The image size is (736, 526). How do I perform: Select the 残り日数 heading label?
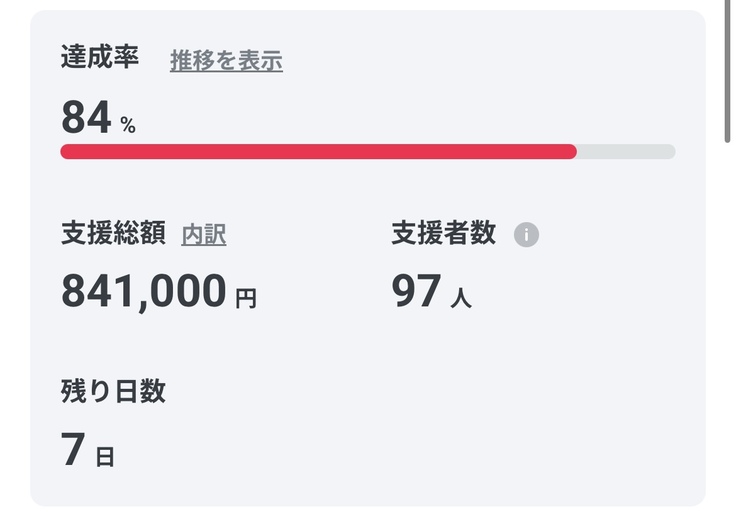tap(113, 391)
